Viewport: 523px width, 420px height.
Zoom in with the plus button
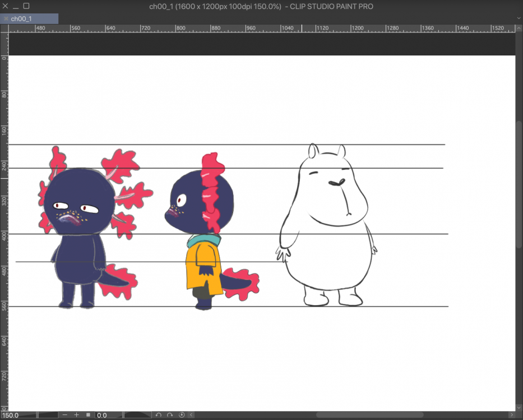coord(76,414)
